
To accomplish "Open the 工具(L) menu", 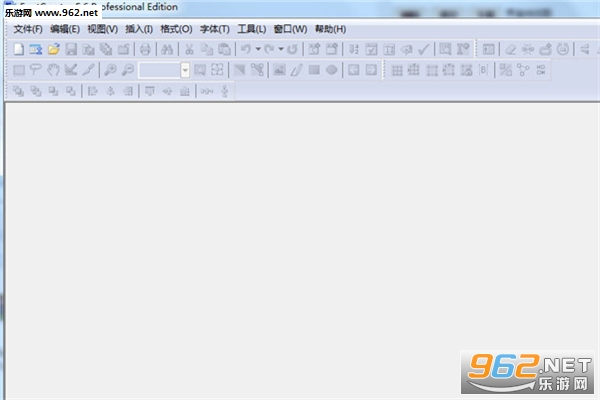I will click(x=252, y=29).
